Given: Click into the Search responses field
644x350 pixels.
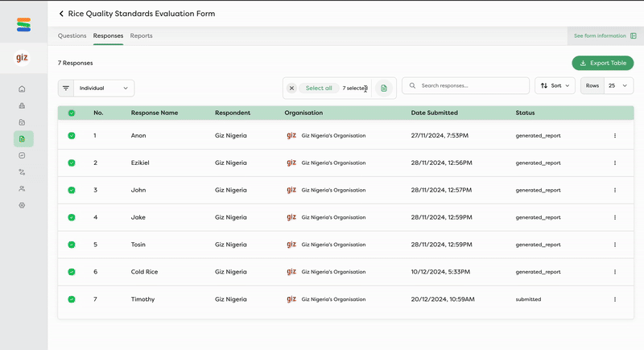Looking at the screenshot, I should [466, 86].
